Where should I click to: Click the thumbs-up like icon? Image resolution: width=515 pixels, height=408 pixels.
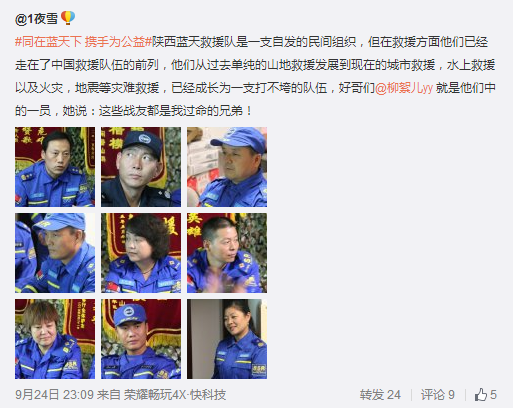481,395
